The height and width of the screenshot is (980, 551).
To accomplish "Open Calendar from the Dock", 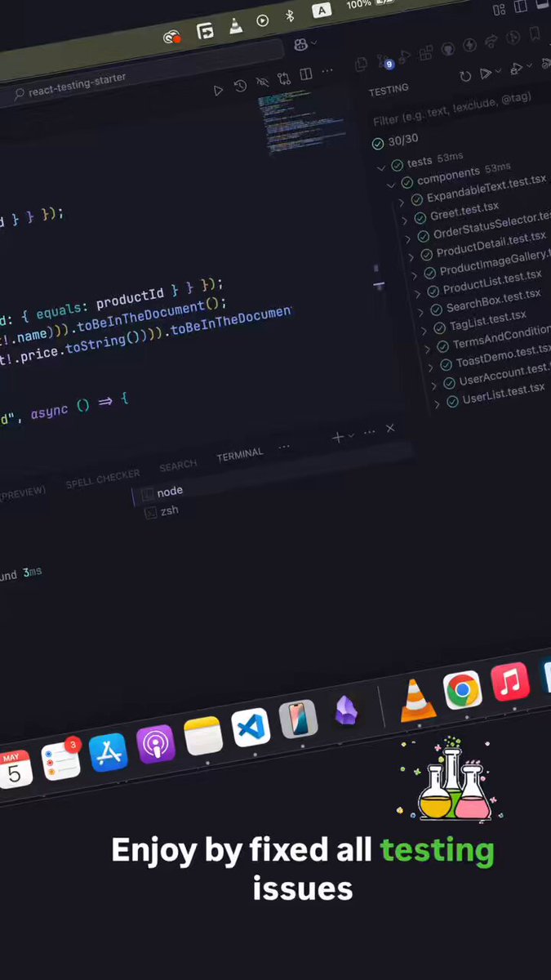I will [x=13, y=768].
